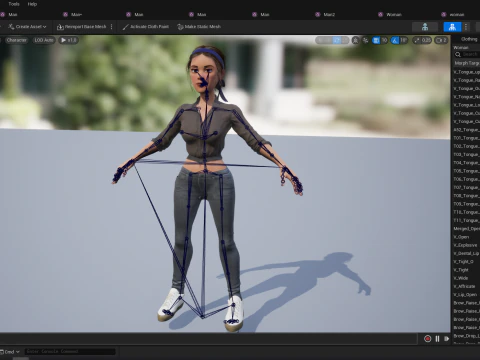Viewport: 480px width, 360px height.
Task: Toggle surface snapping icon
Action: click(366, 40)
